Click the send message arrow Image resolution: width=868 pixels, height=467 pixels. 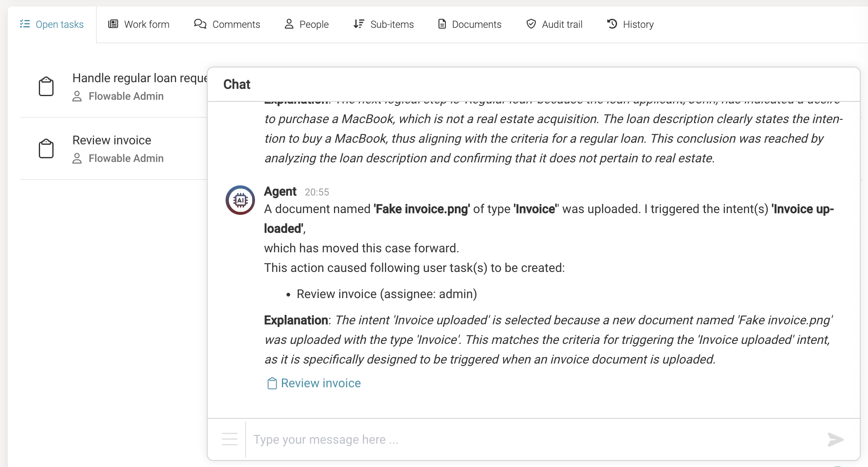tap(836, 440)
